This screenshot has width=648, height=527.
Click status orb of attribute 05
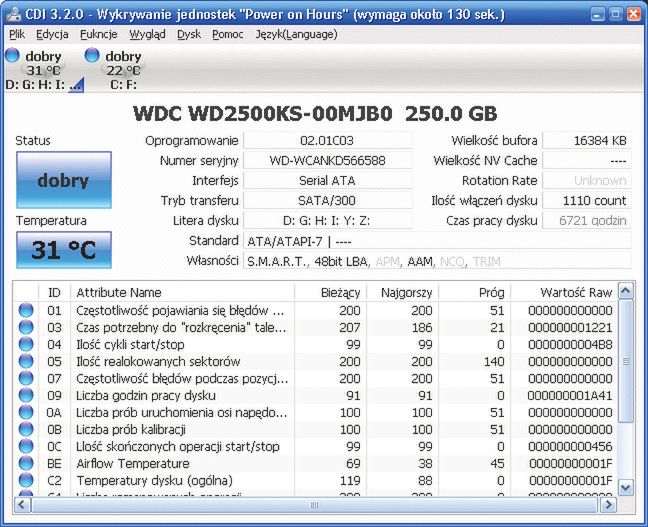coord(26,361)
